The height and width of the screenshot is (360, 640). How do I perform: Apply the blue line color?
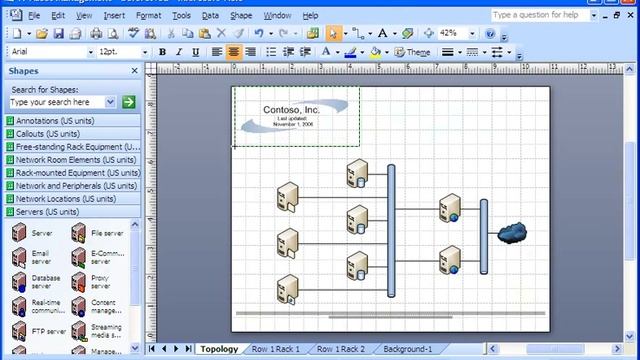tap(350, 52)
